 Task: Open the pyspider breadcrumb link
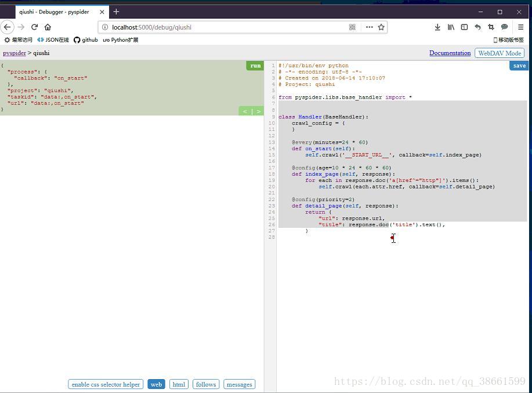(15, 53)
